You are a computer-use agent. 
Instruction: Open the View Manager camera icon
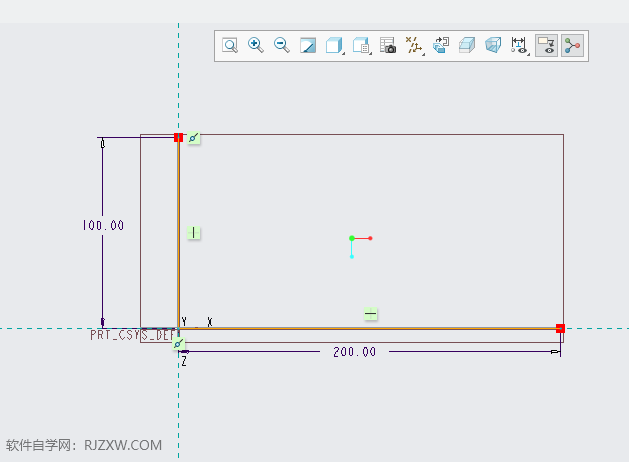coord(388,45)
